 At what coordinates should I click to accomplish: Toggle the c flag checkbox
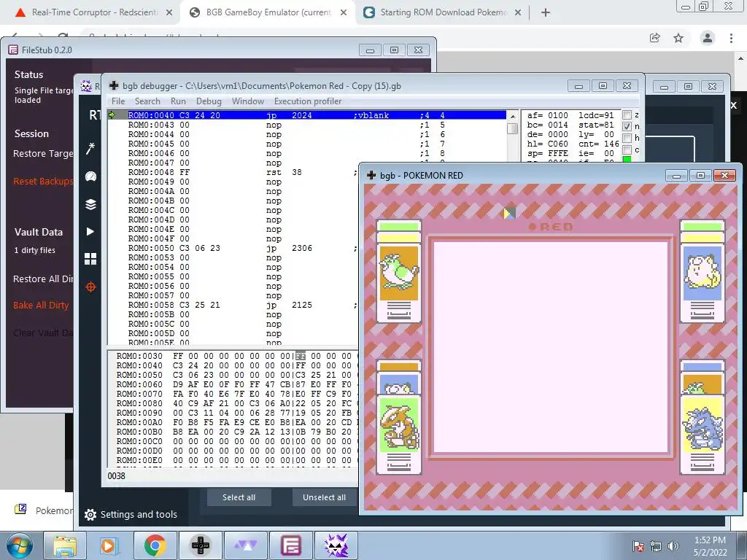click(x=627, y=149)
